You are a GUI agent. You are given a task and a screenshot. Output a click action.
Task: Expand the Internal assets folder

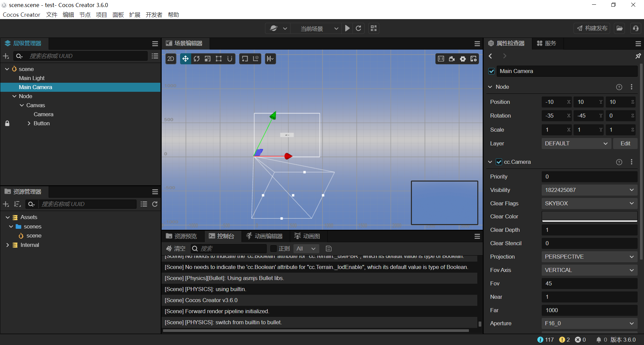(x=7, y=245)
